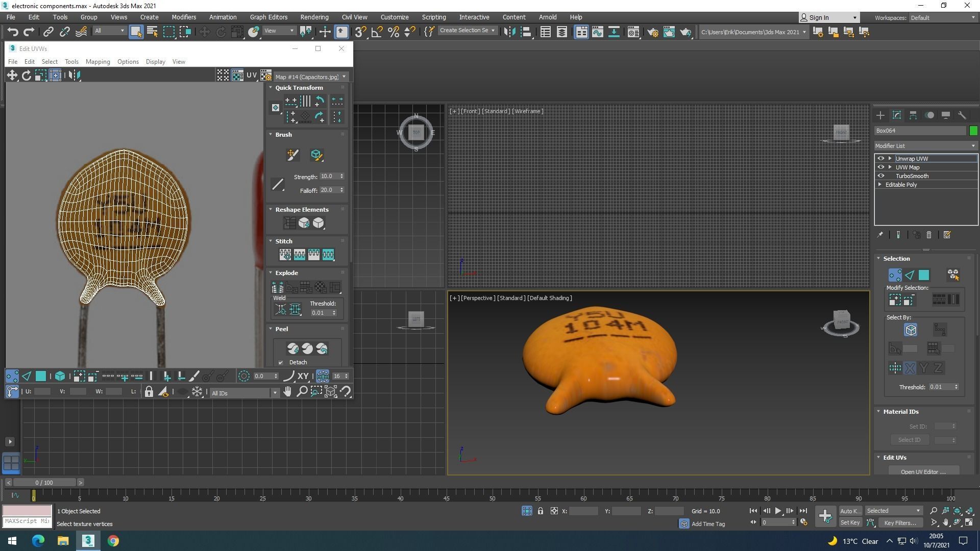Open the Mapping menu in Edit UVWs
This screenshot has height=551, width=980.
(x=97, y=62)
